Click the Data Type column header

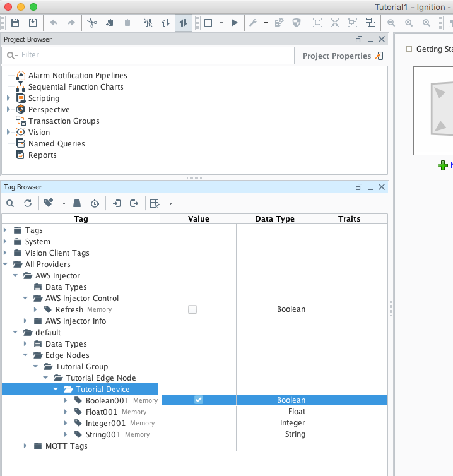click(x=274, y=219)
